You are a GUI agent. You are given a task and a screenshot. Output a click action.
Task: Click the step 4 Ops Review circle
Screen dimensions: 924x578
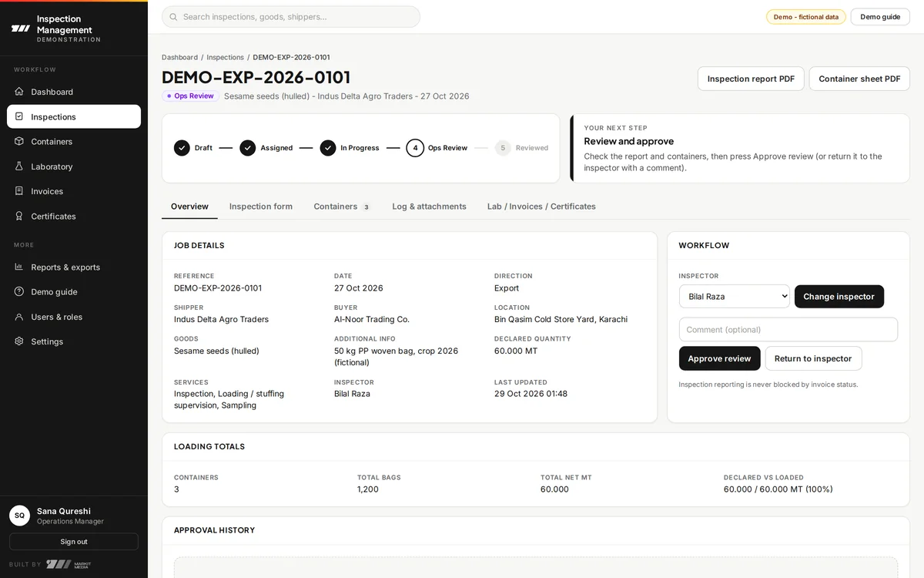[415, 148]
